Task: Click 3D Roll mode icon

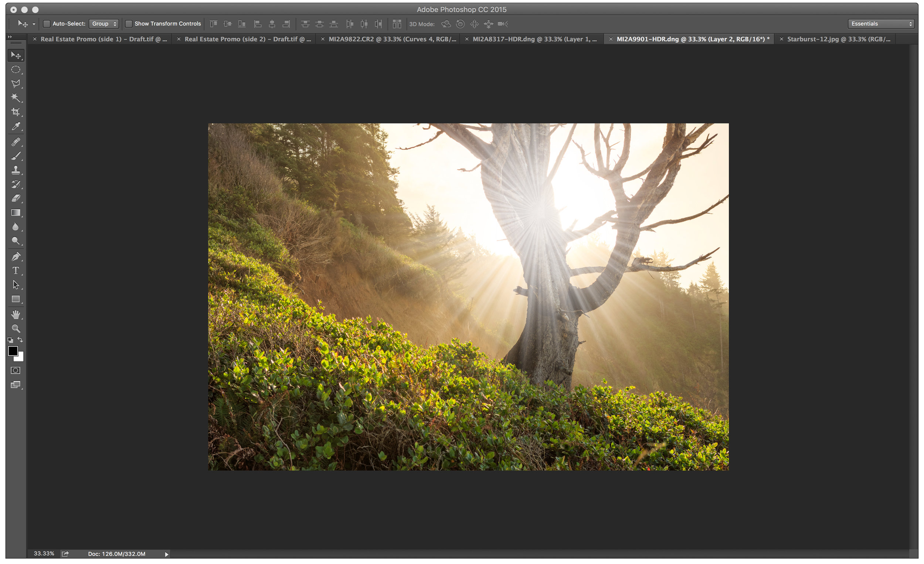Action: 460,24
